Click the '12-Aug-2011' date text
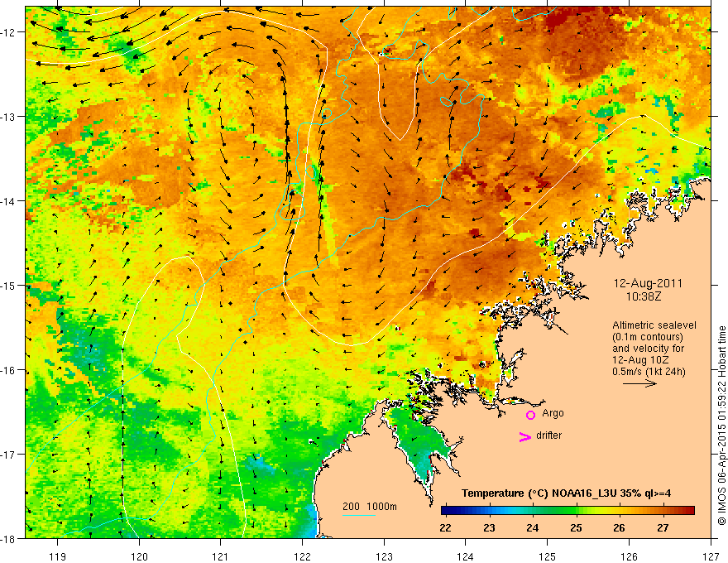This screenshot has height=563, width=728. [648, 283]
